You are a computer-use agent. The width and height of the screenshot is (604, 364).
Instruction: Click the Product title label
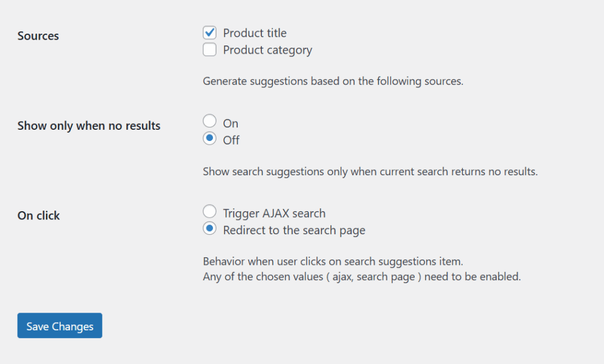click(254, 32)
